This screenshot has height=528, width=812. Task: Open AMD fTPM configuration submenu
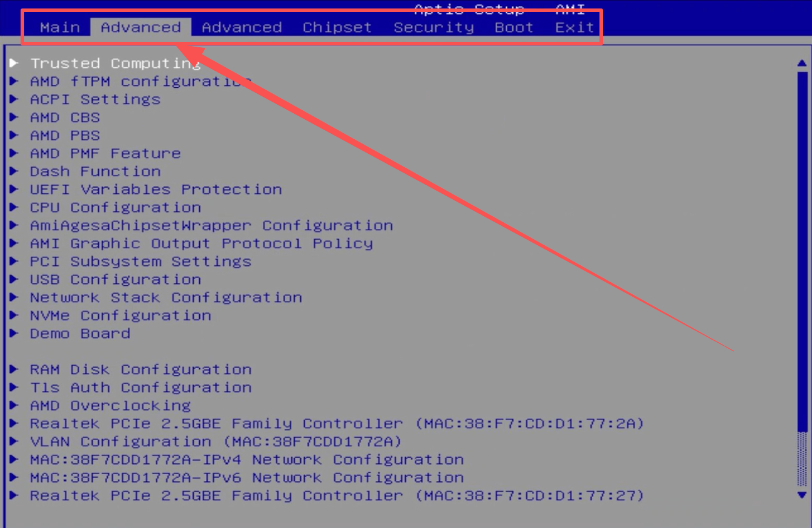point(140,81)
